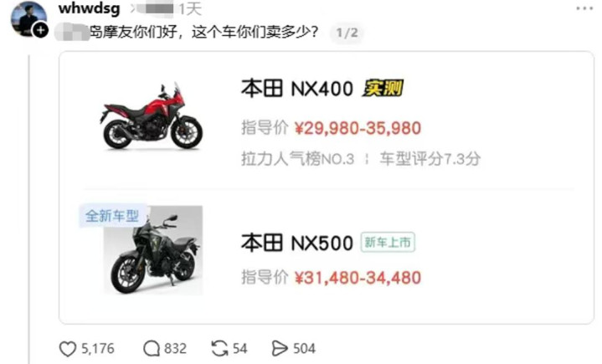
Task: Click the NX500 price ¥31,480-34,480
Action: 358,278
